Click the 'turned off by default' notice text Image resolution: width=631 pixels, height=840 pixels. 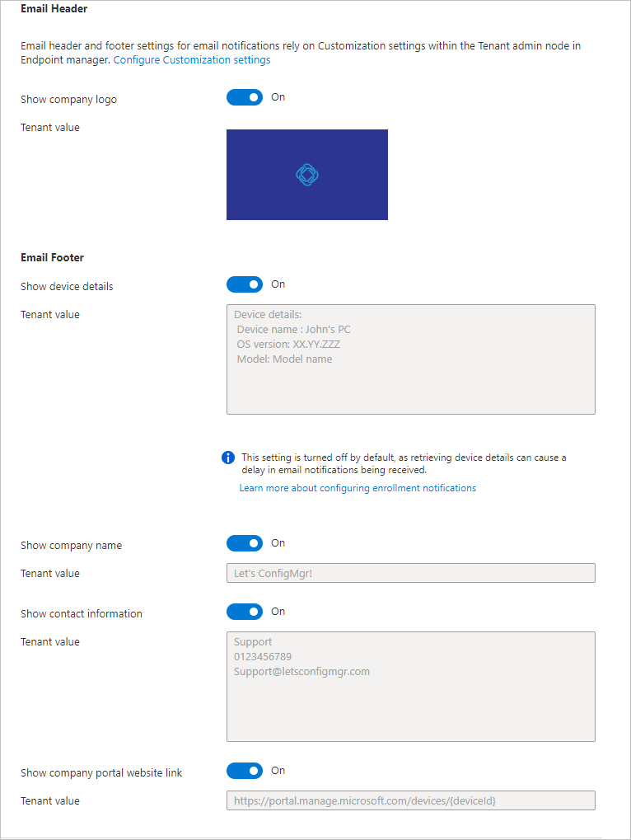(x=404, y=464)
